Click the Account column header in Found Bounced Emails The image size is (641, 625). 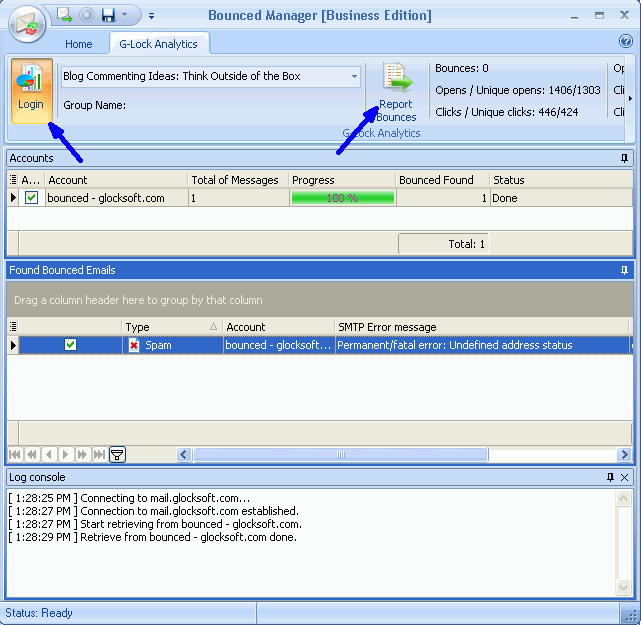click(279, 327)
